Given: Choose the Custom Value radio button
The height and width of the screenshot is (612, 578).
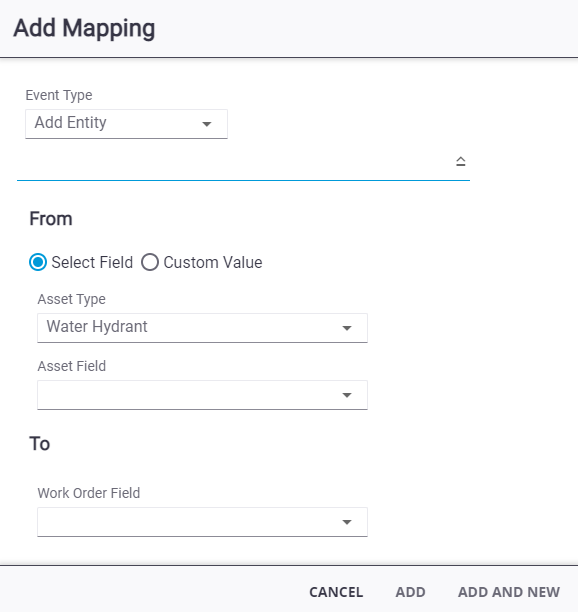Looking at the screenshot, I should tap(150, 262).
